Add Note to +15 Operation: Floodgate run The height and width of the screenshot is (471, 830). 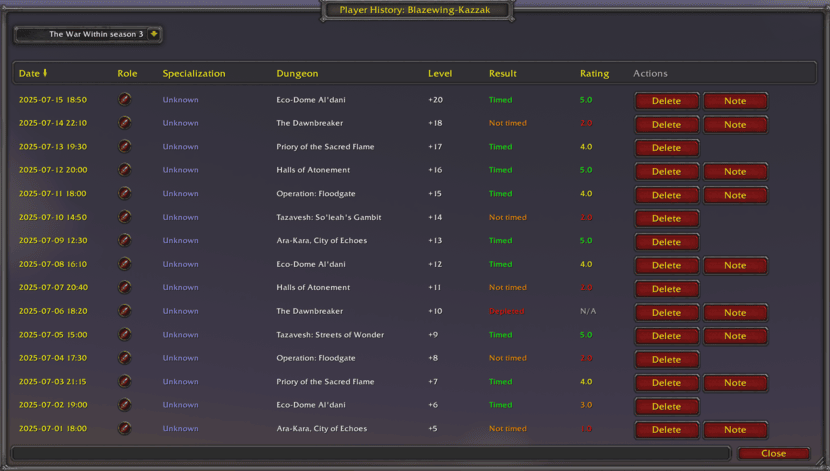tap(735, 195)
